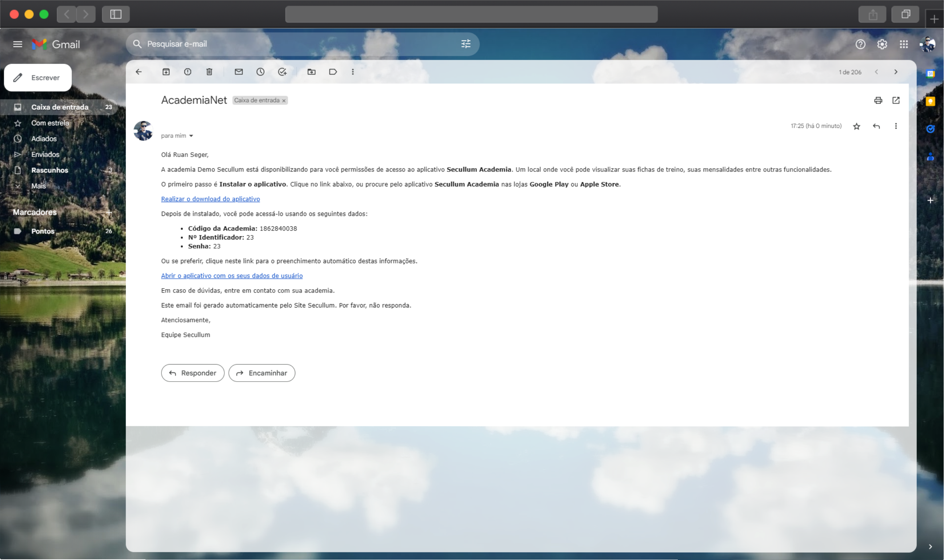This screenshot has width=944, height=560.
Task: Click the Move to folder icon
Action: coord(311,72)
